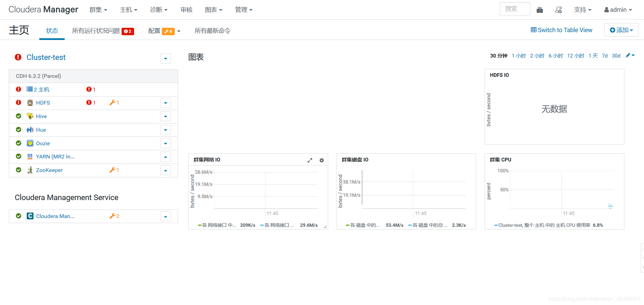Image resolution: width=644 pixels, height=305 pixels.
Task: Click hosts health issue alert count
Action: click(x=91, y=89)
